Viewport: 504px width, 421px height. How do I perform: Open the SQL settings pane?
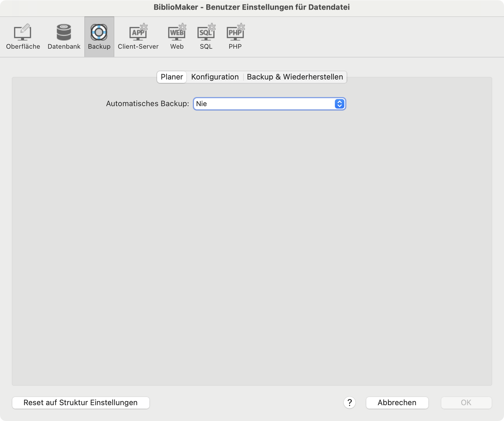click(x=206, y=37)
